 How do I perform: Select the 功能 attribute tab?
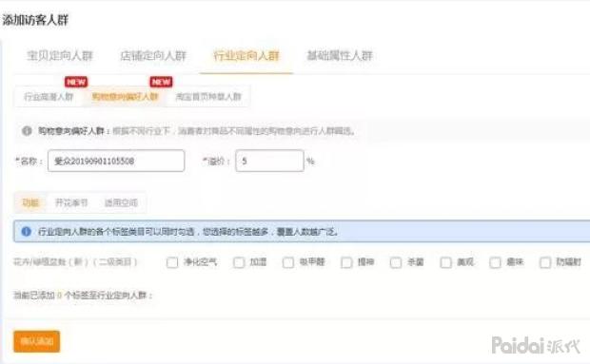pos(30,202)
